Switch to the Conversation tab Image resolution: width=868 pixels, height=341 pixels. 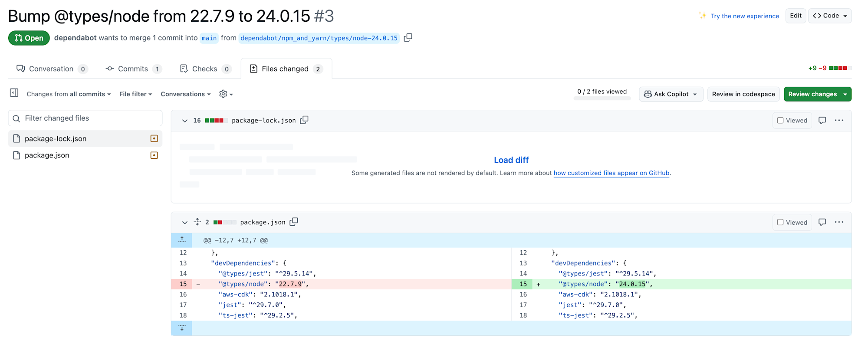pyautogui.click(x=52, y=69)
